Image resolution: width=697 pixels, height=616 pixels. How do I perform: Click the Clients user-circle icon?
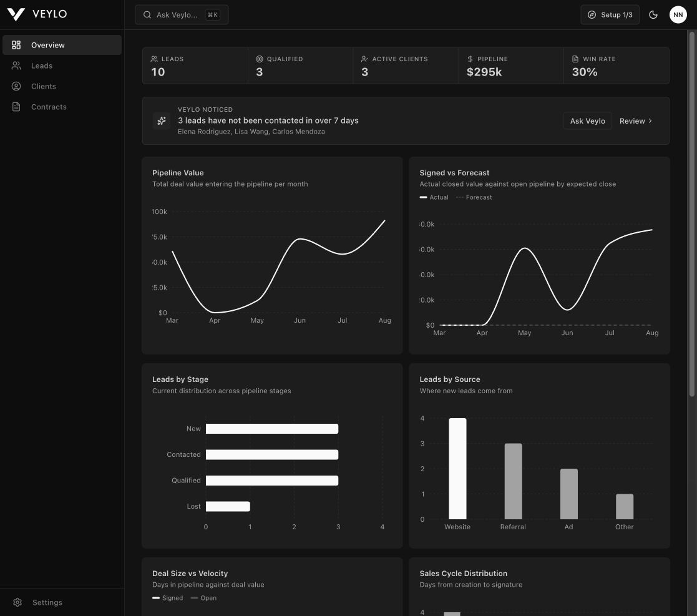16,86
